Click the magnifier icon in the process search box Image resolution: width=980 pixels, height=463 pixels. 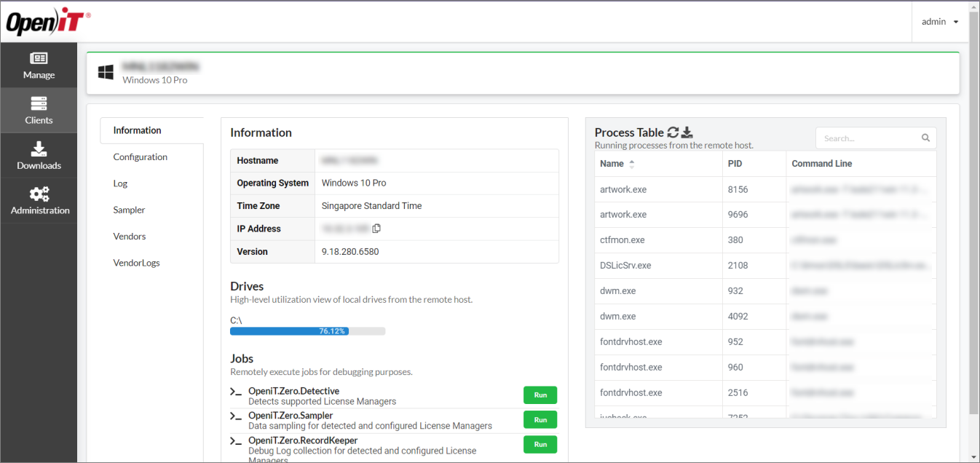925,138
